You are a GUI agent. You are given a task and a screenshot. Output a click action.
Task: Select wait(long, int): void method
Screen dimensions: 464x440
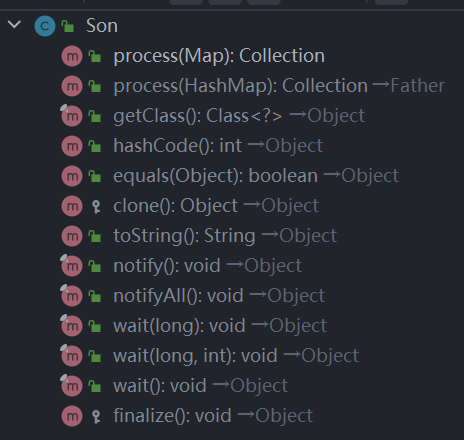pyautogui.click(x=236, y=356)
